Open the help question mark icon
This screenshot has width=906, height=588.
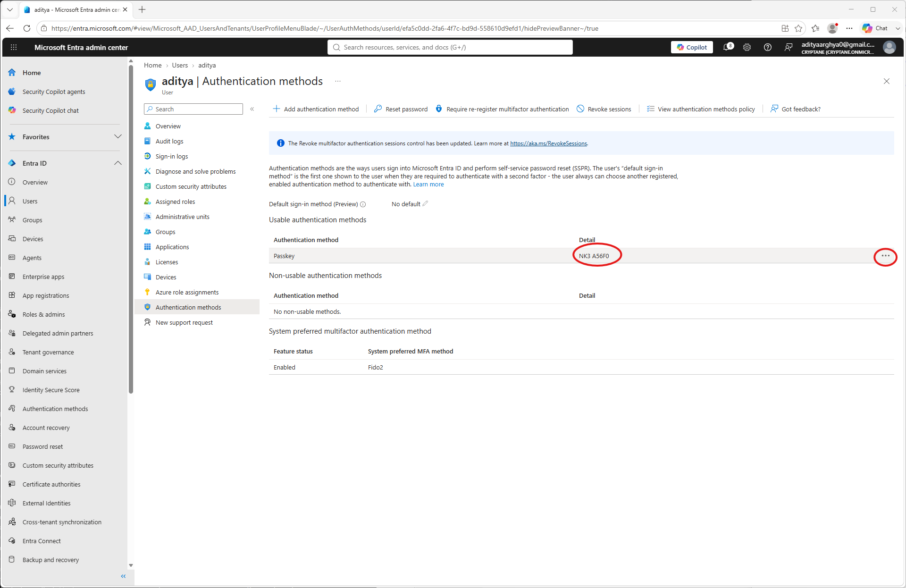point(768,47)
